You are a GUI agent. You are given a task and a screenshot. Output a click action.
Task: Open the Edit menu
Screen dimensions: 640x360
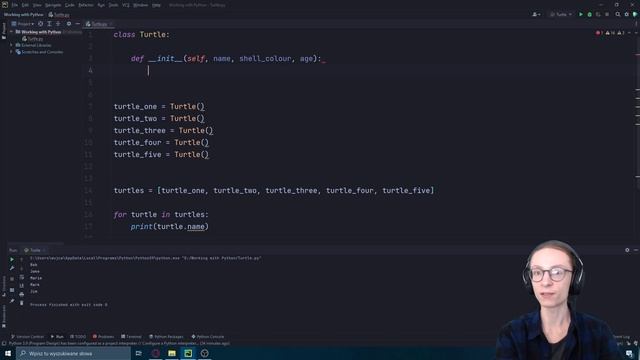pyautogui.click(x=25, y=5)
